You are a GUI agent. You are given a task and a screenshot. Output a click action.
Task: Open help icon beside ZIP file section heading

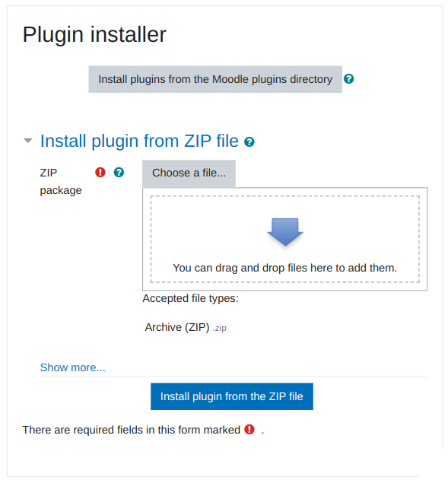point(249,141)
